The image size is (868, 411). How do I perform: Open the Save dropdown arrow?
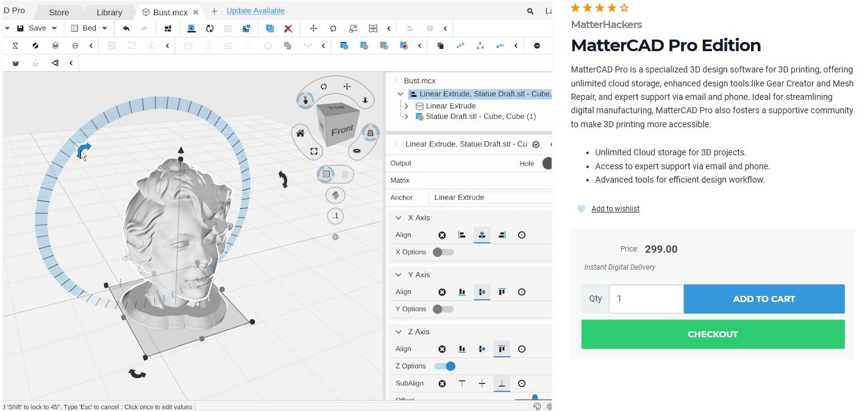(x=54, y=29)
